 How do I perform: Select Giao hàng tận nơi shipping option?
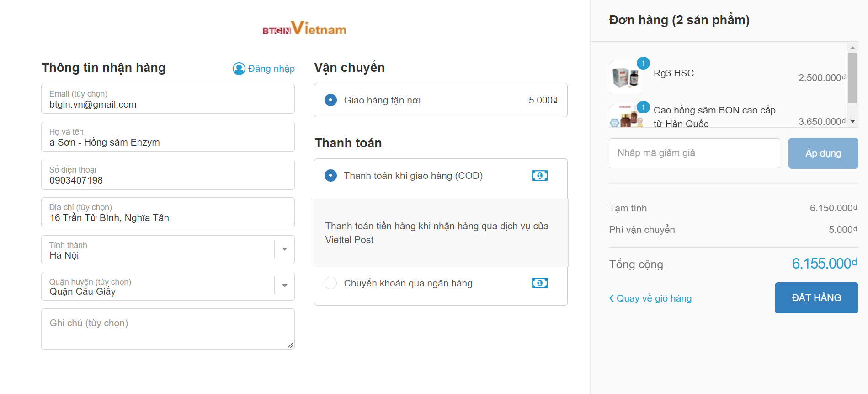[x=330, y=100]
